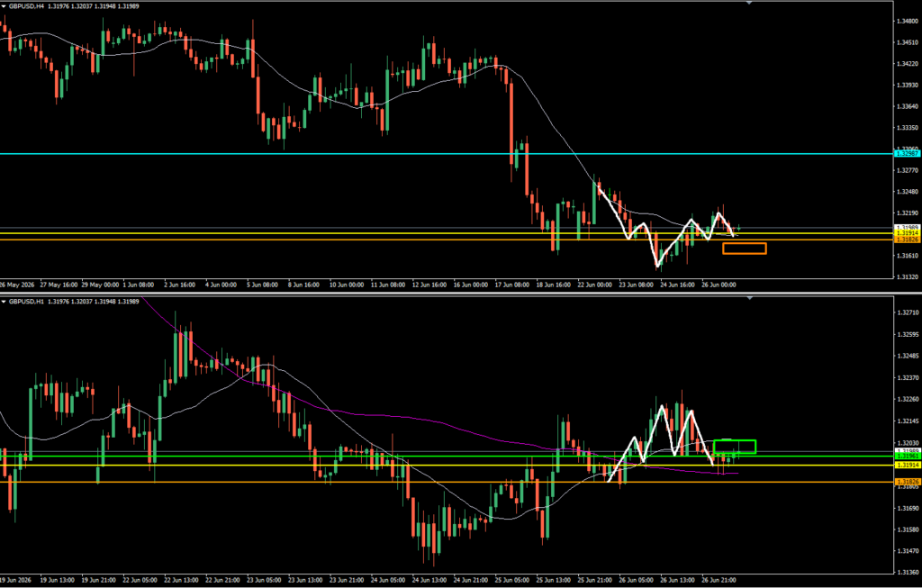This screenshot has height=588, width=922.
Task: Click the 24 Jun 13:00 time label
Action: [x=429, y=581]
